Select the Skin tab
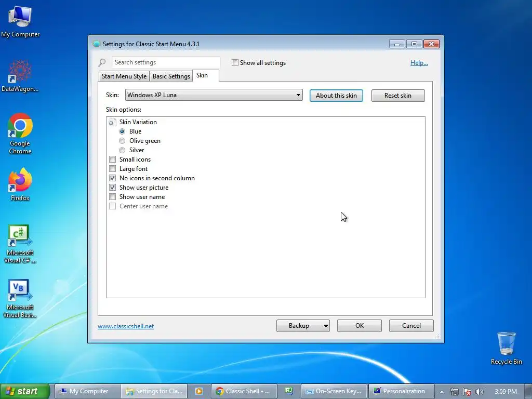 206,75
